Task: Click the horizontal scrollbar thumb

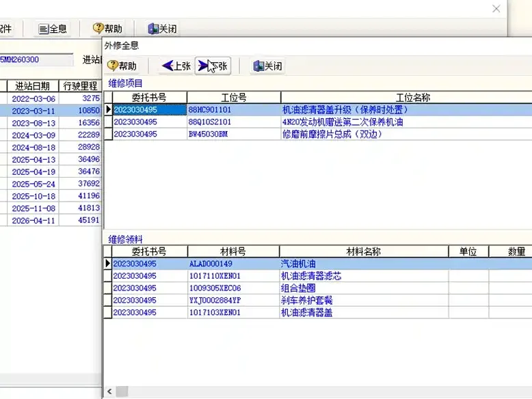Action: tap(122, 391)
